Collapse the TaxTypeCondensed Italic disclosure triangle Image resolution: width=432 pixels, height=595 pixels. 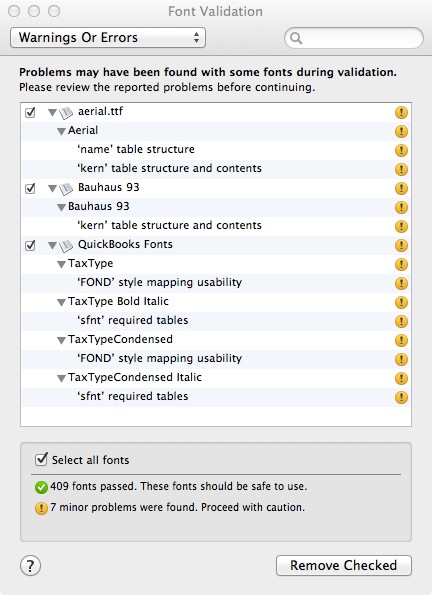pyautogui.click(x=61, y=379)
